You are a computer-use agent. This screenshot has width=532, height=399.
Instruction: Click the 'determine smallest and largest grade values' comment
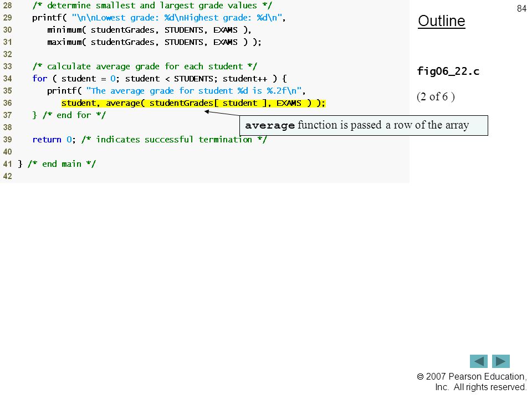(152, 6)
